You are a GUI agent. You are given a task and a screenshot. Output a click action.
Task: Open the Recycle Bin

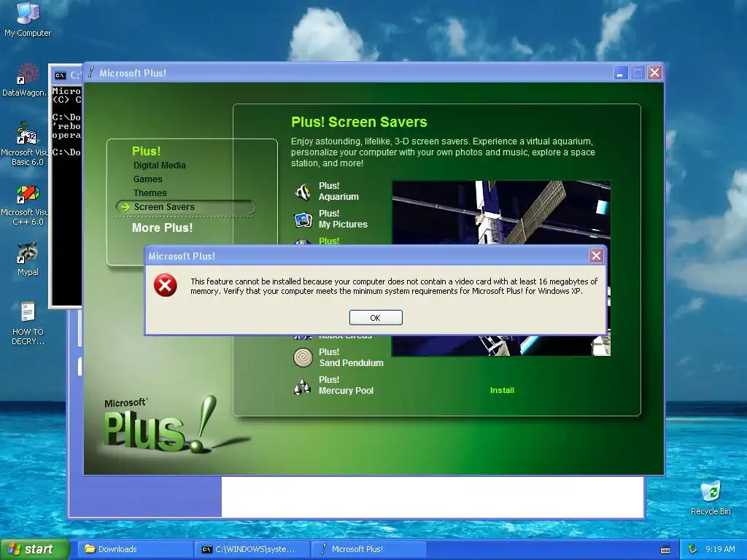pyautogui.click(x=711, y=498)
